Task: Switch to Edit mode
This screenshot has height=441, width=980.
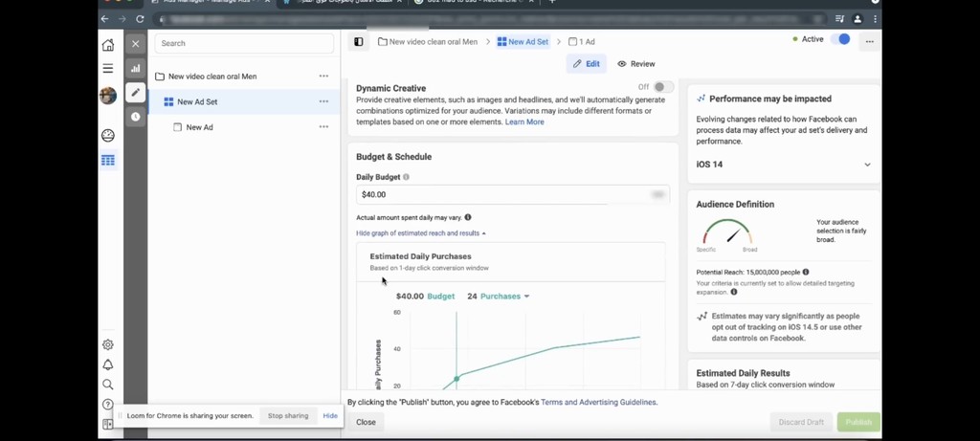Action: tap(587, 64)
